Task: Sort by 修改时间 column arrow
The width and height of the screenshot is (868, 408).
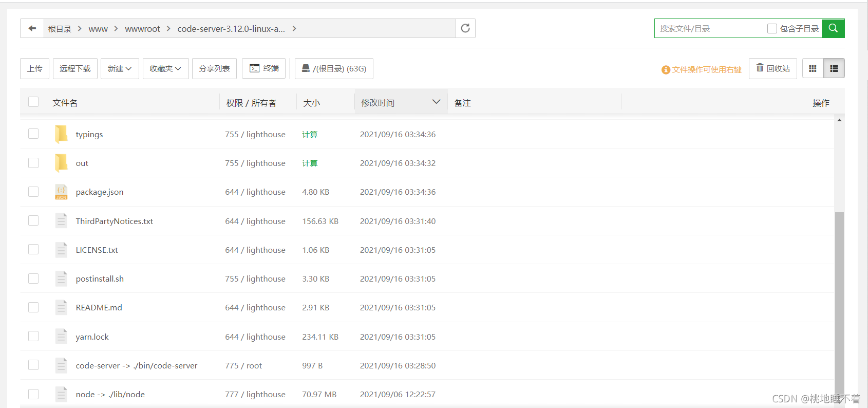Action: pyautogui.click(x=437, y=102)
